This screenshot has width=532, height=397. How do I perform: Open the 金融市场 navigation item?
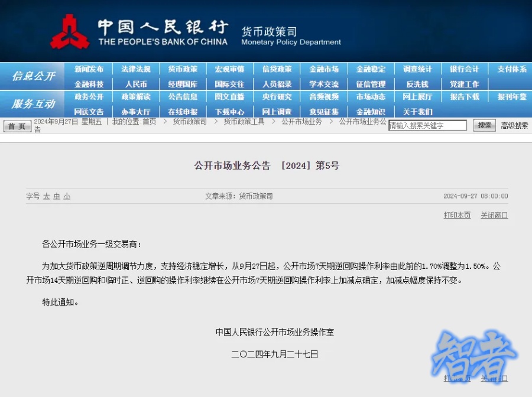[324, 69]
